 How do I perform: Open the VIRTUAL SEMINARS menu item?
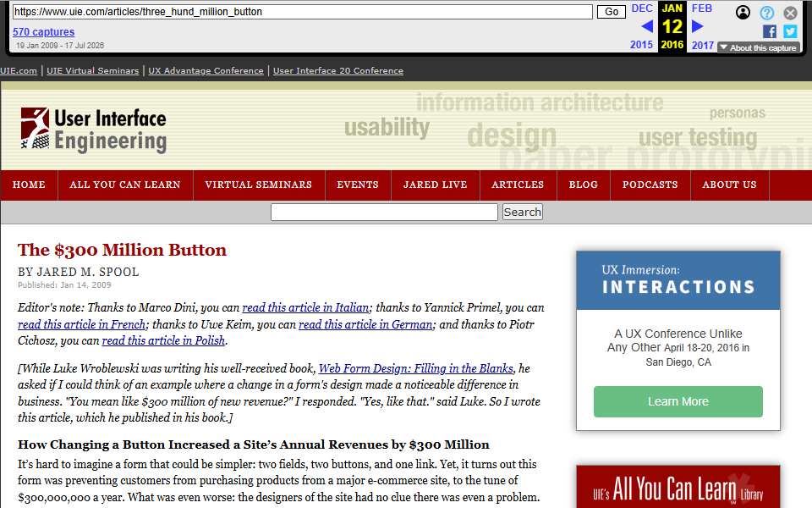[259, 185]
